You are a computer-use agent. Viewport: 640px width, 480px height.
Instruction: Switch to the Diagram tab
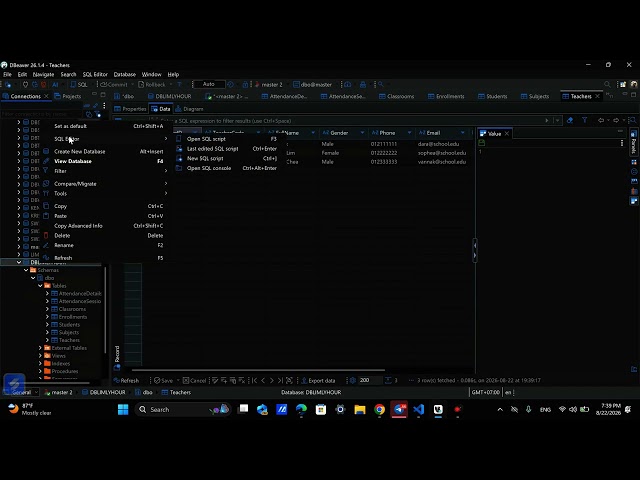tap(189, 109)
